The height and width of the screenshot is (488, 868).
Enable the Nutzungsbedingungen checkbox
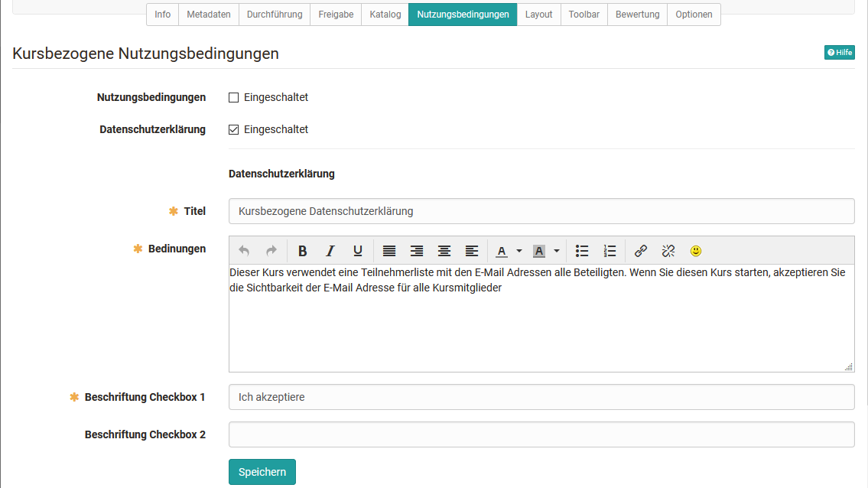pos(233,97)
